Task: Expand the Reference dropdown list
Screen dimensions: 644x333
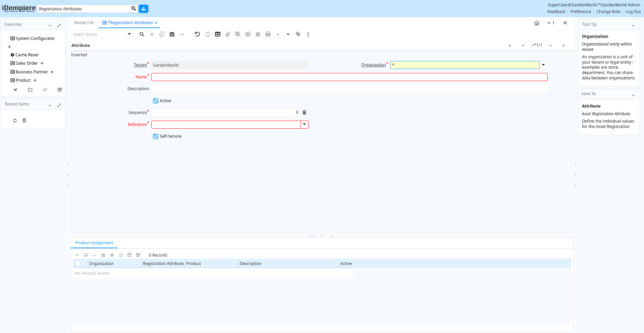Action: click(x=304, y=125)
